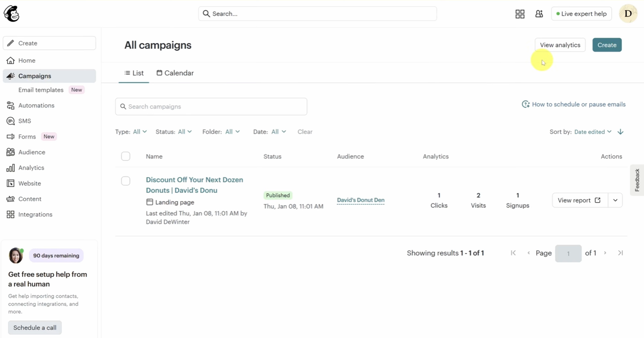Click the Published status badge
Image resolution: width=644 pixels, height=338 pixels.
pyautogui.click(x=278, y=195)
